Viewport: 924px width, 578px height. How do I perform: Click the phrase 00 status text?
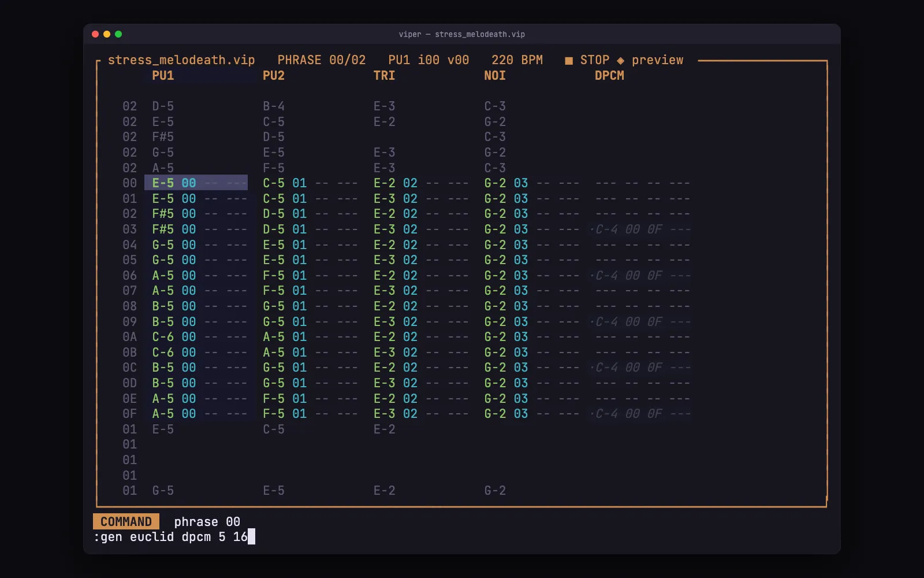pyautogui.click(x=207, y=522)
